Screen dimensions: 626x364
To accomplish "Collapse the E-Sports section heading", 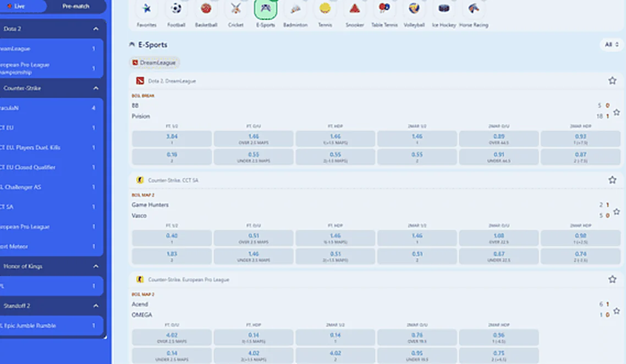I will [132, 45].
